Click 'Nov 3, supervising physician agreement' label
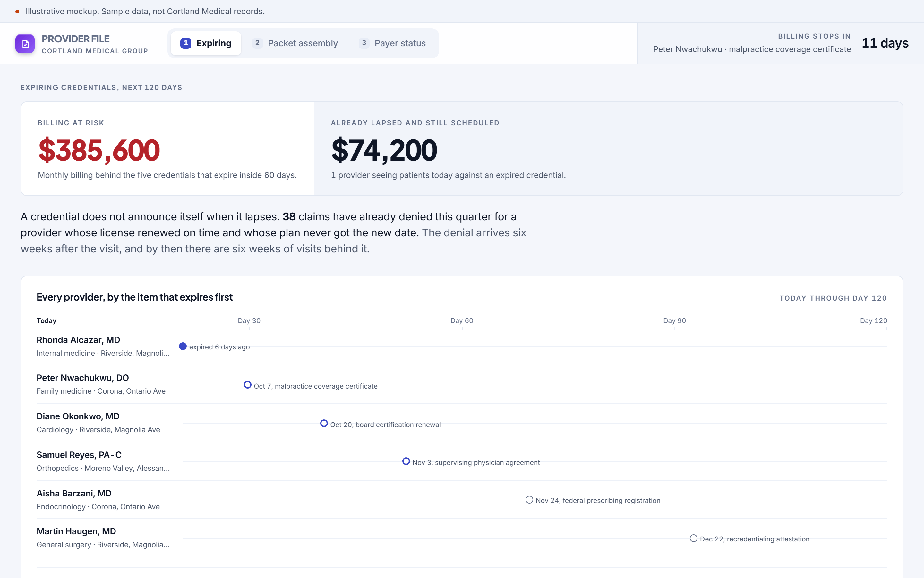Viewport: 924px width, 578px height. coord(476,462)
